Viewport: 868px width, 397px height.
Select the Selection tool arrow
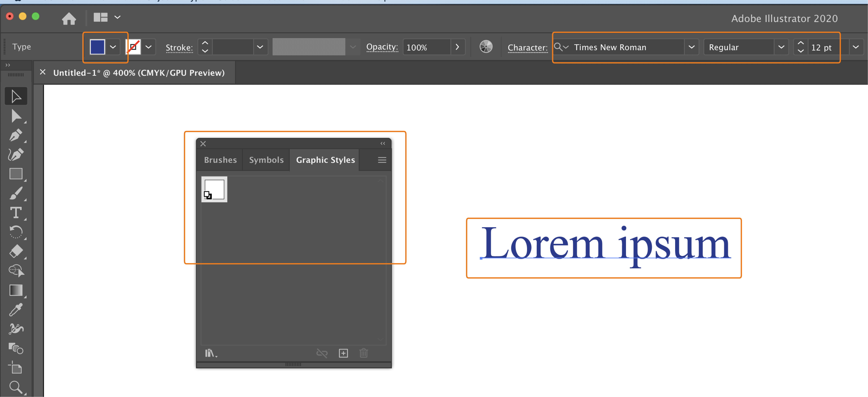[x=16, y=96]
